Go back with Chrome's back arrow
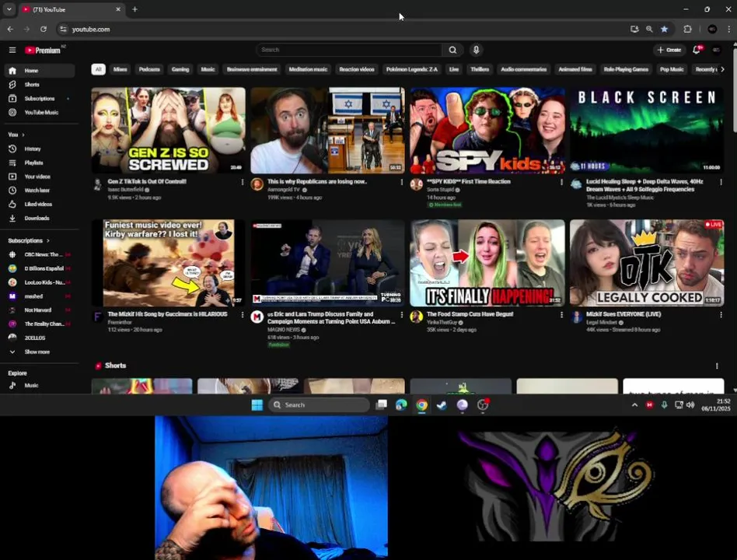The image size is (737, 560). click(10, 29)
